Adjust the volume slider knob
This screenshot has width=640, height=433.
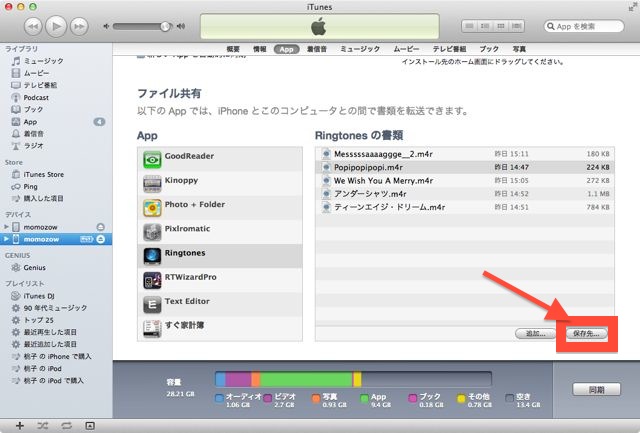pos(165,27)
